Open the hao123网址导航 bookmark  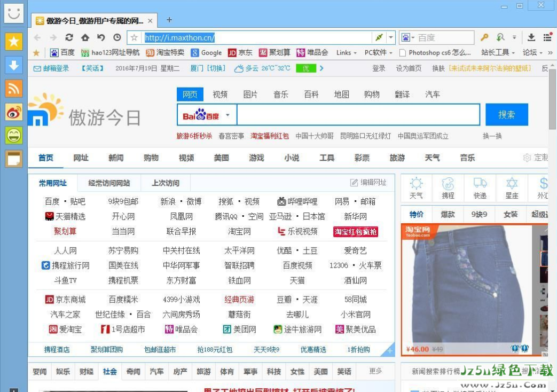(110, 53)
